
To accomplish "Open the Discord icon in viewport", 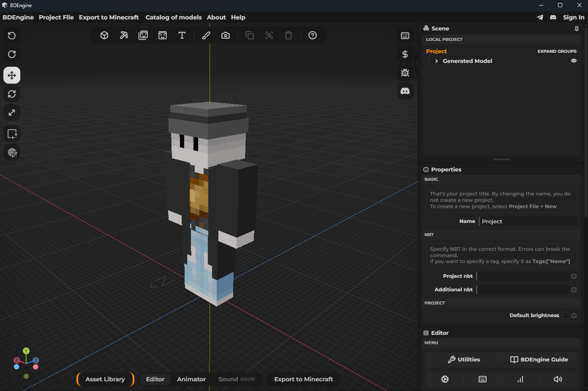I will [x=405, y=91].
